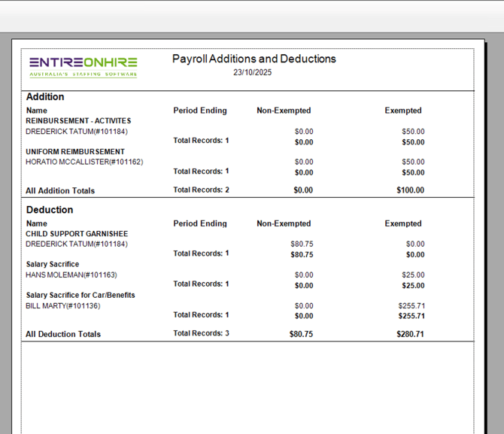
Task: Click the Salary Sacrifice for Car/Benefits heading
Action: [80, 296]
